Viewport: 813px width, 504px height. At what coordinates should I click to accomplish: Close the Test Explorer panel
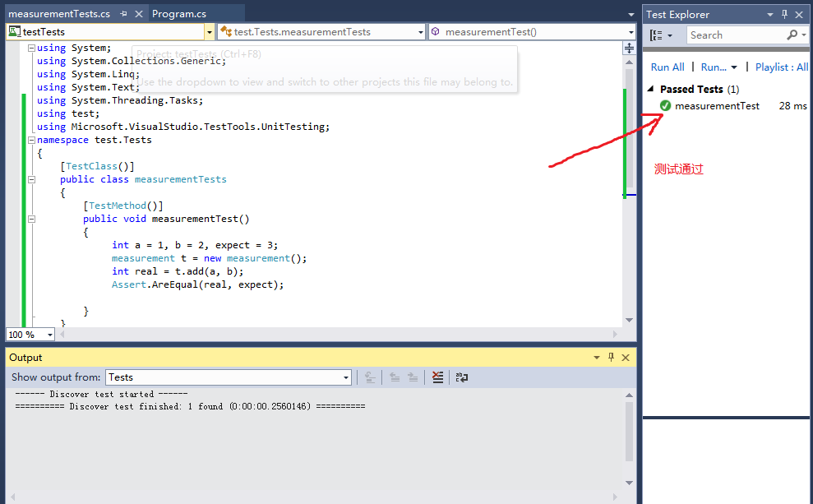coord(799,15)
